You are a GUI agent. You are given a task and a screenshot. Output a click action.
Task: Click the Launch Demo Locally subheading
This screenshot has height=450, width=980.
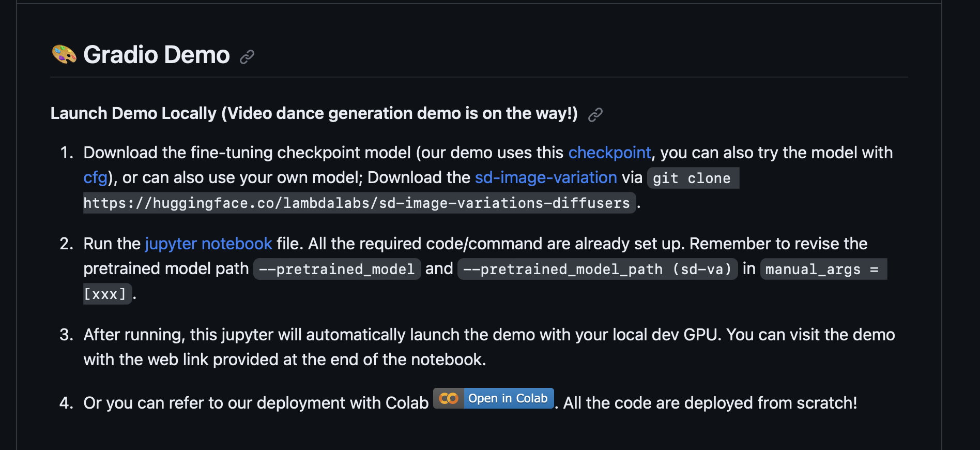[314, 113]
